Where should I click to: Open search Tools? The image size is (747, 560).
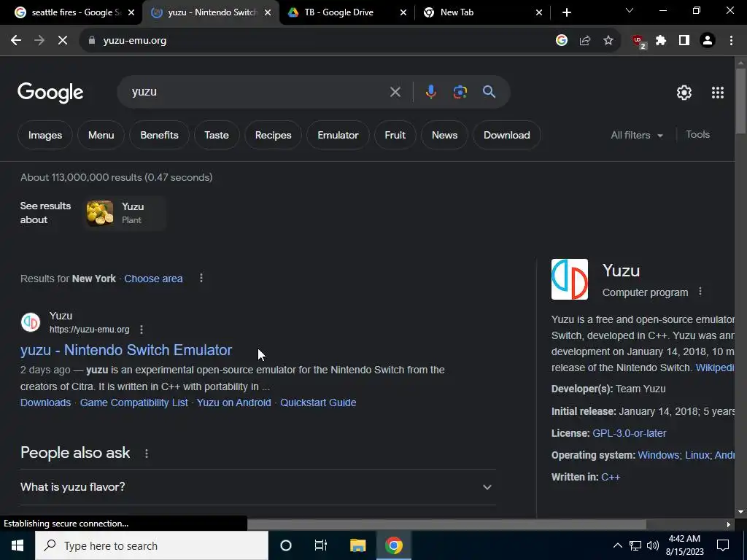click(x=697, y=135)
